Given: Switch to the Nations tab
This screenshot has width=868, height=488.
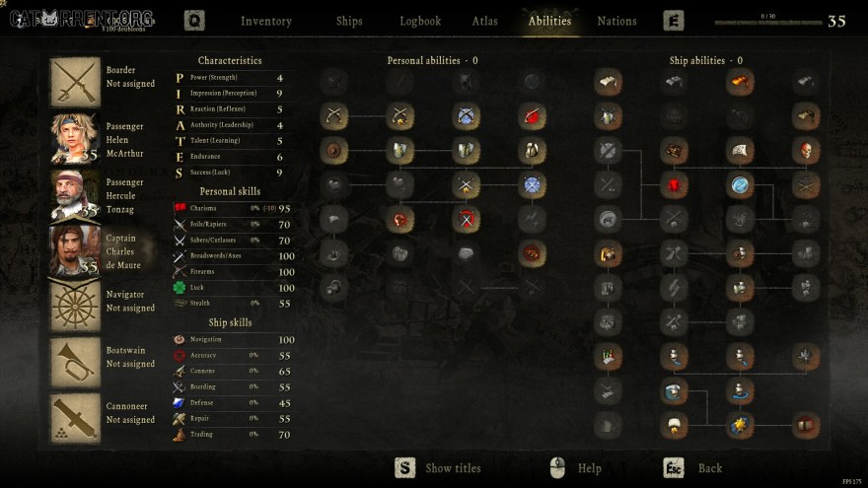Looking at the screenshot, I should [616, 21].
